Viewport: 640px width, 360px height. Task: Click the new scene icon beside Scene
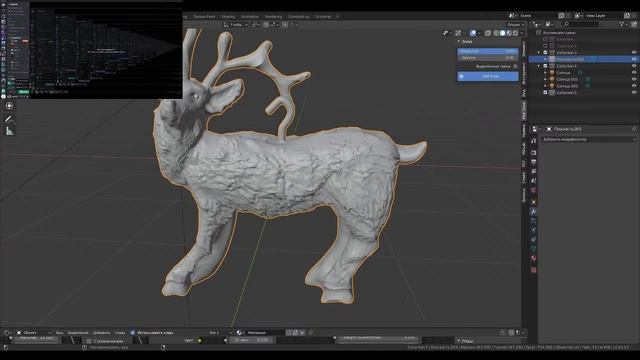click(561, 16)
